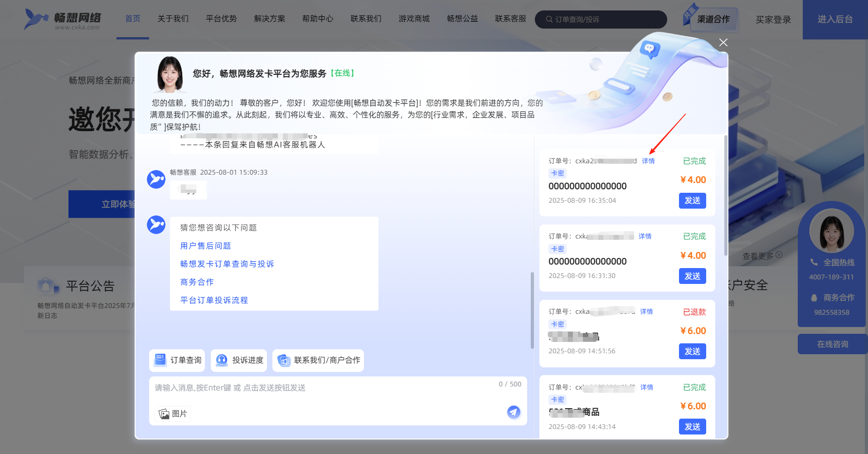
Task: Open the 关于我们 menu item
Action: coord(173,19)
